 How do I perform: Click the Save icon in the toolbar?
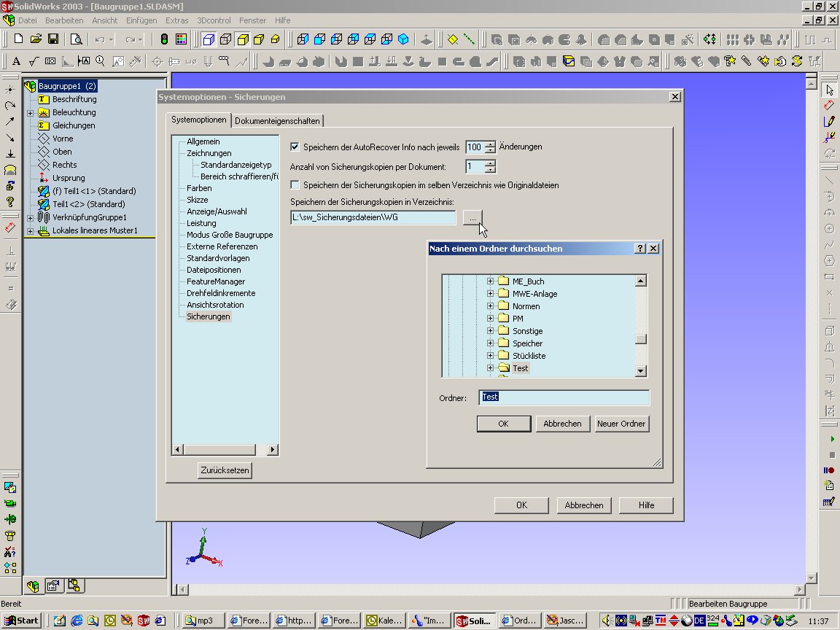tap(53, 39)
